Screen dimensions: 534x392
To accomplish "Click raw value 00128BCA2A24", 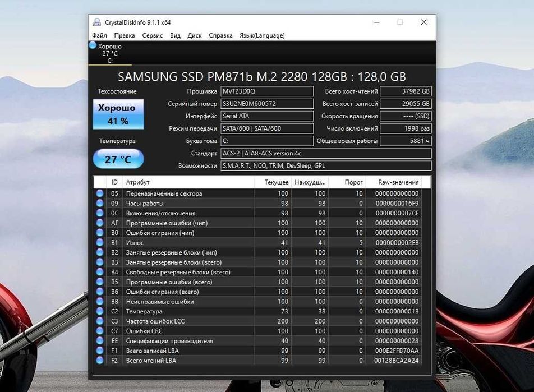I will click(397, 361).
